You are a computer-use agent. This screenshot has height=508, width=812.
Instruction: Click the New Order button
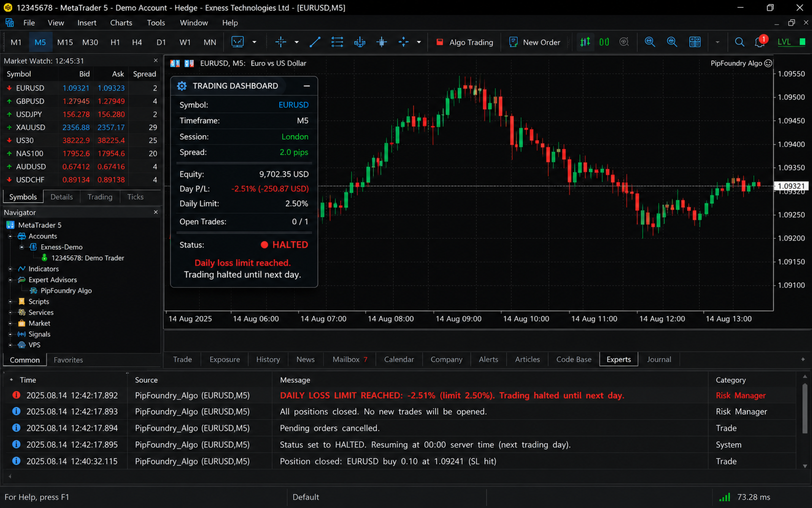click(x=535, y=42)
